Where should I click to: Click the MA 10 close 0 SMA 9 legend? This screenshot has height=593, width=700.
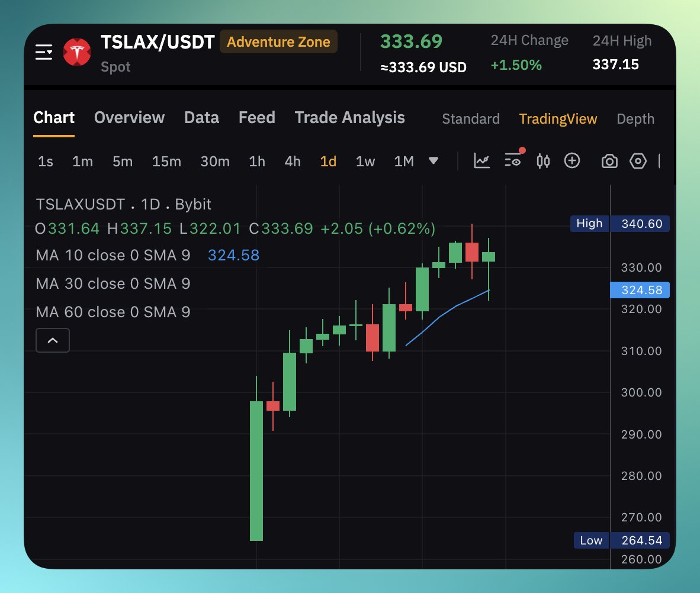click(x=113, y=255)
